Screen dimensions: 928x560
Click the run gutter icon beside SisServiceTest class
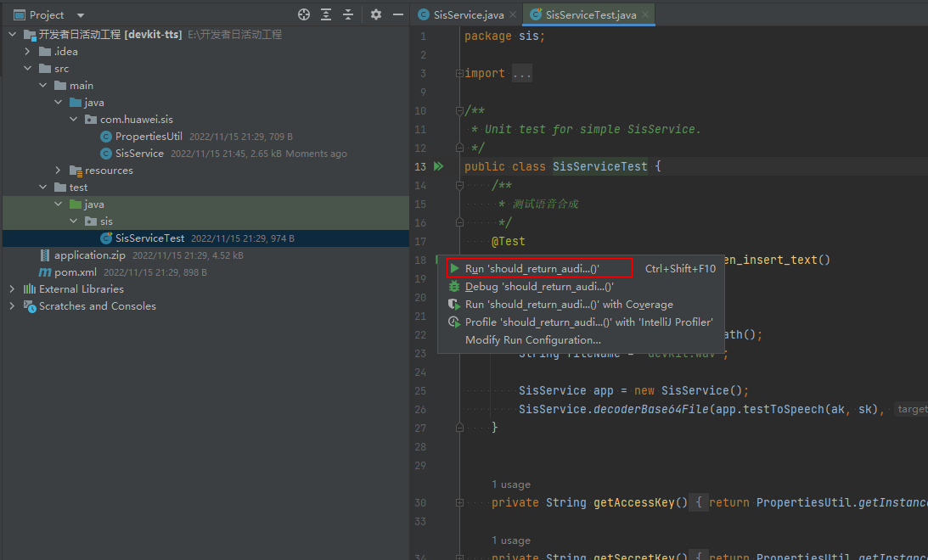(x=439, y=167)
